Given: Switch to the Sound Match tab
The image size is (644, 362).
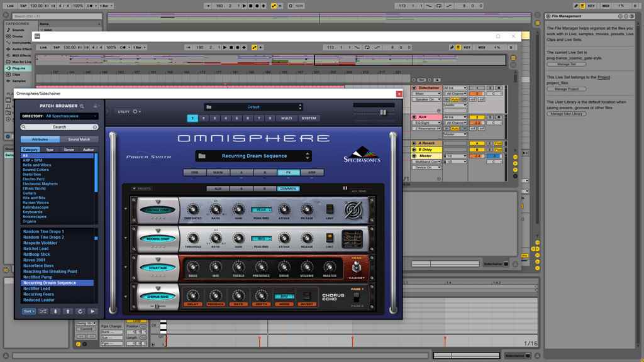Looking at the screenshot, I should [x=79, y=139].
